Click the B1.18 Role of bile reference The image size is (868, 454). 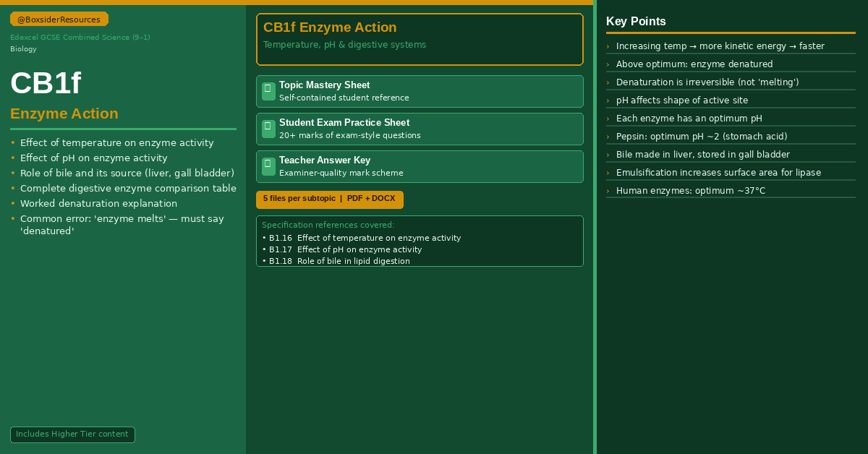[336, 261]
